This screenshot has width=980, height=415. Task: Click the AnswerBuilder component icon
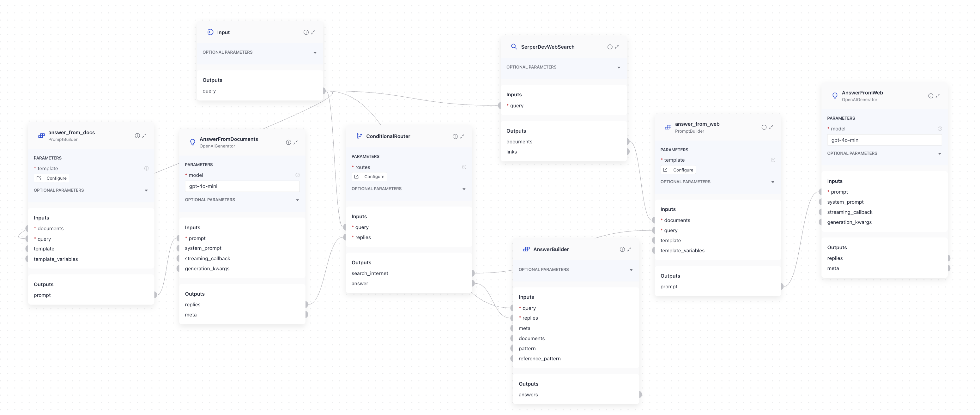(x=526, y=249)
